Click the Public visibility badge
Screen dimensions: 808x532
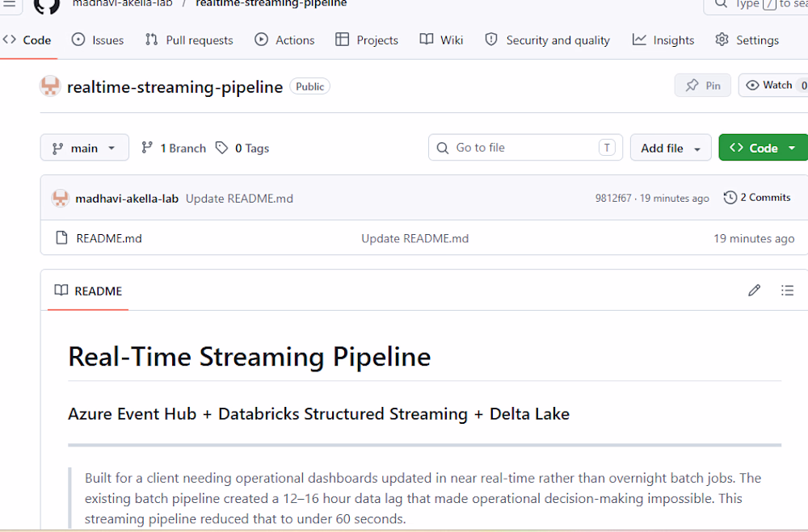pos(309,86)
